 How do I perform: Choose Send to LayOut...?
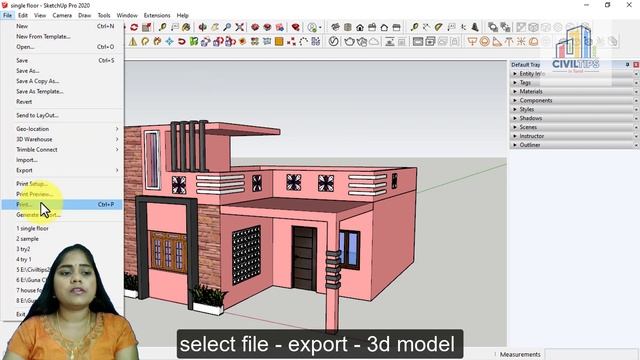62,115
